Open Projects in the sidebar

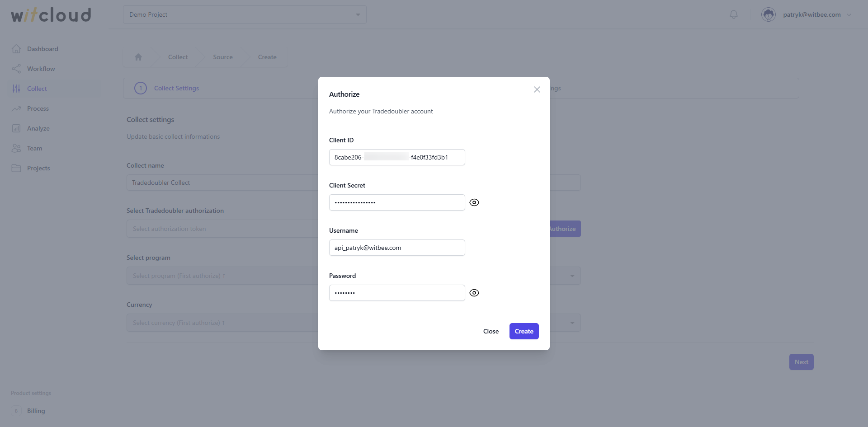38,168
